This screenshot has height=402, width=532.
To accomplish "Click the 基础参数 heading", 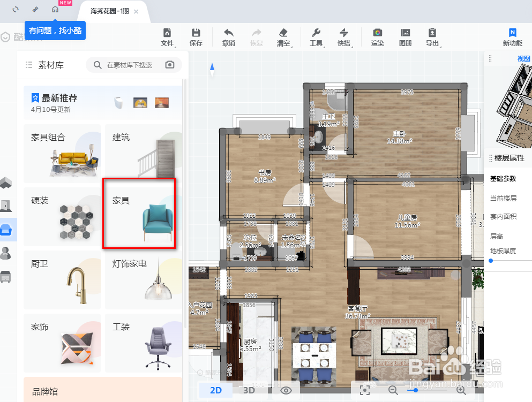I will (x=503, y=179).
